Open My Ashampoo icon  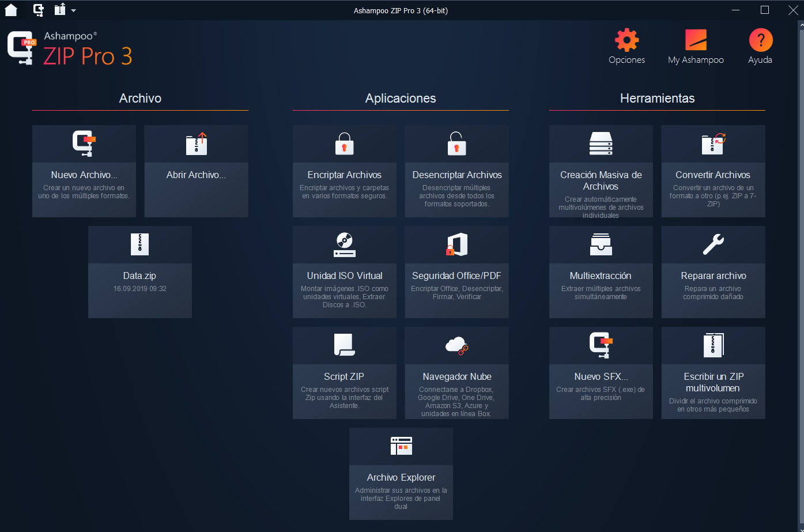coord(696,40)
